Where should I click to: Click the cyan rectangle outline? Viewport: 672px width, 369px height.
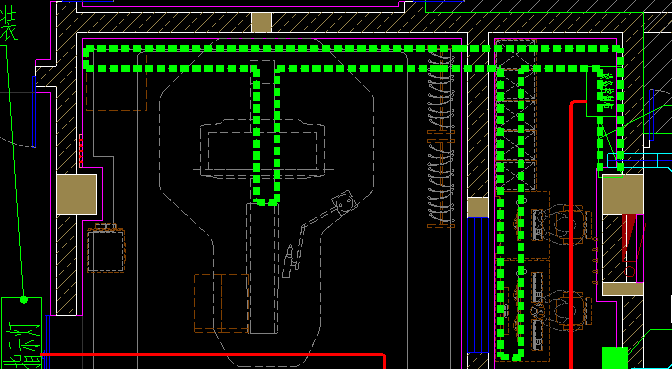coord(640,160)
